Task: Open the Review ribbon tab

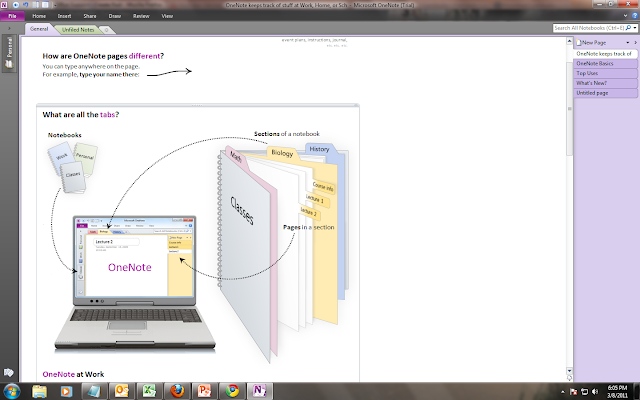Action: tap(141, 16)
